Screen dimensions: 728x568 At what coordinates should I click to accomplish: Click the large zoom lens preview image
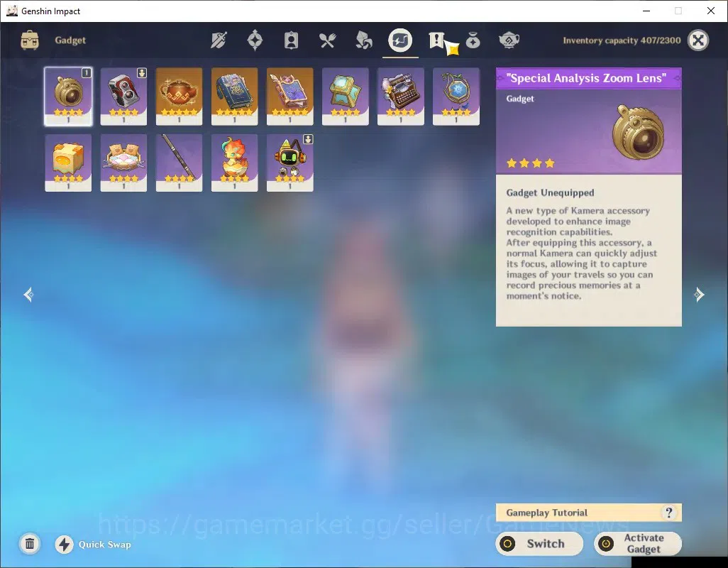point(639,132)
